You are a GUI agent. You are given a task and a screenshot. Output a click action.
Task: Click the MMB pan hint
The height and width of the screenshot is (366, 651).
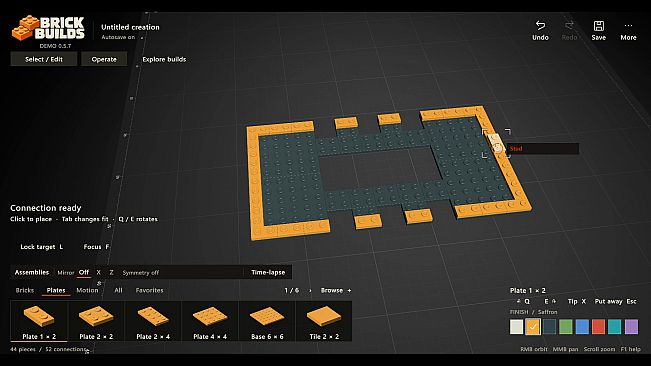tap(565, 349)
